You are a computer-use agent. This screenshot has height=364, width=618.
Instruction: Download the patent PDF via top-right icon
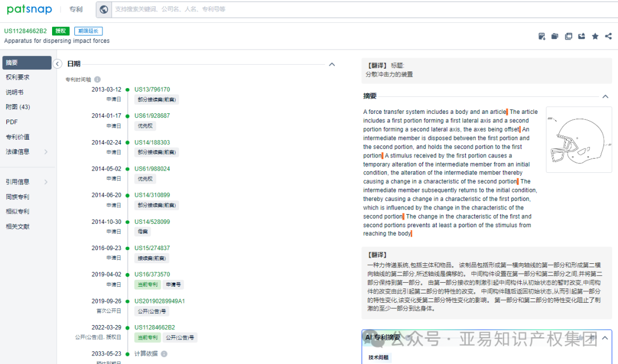pos(541,35)
